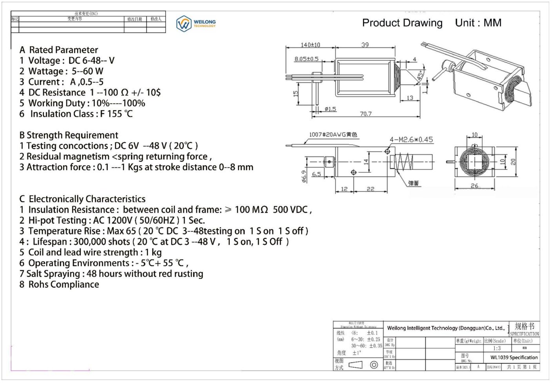Select 'C Electronically Characteristics' heading
Image resolution: width=554 pixels, height=392 pixels.
click(82, 199)
